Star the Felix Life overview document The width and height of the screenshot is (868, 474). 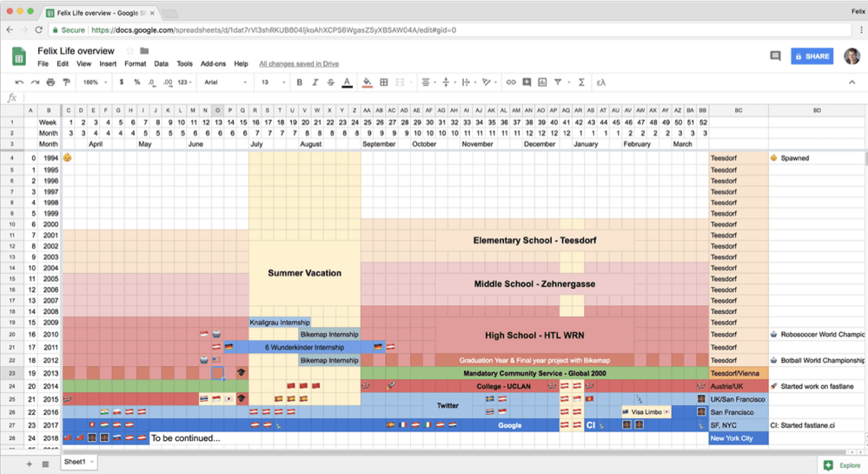click(130, 51)
